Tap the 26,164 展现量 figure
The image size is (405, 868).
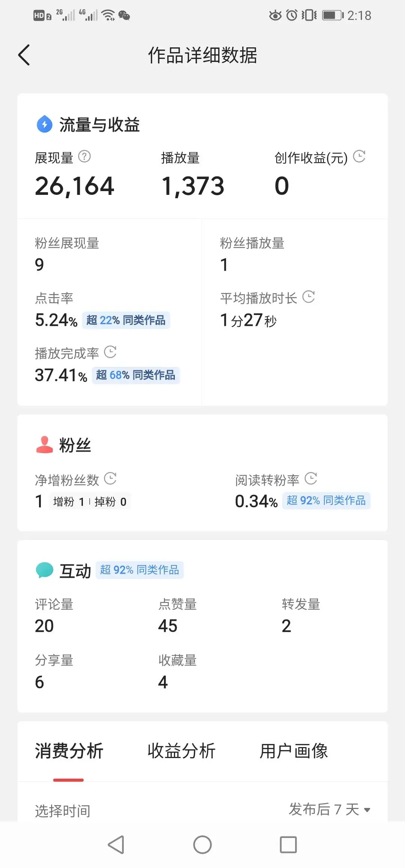(x=75, y=186)
